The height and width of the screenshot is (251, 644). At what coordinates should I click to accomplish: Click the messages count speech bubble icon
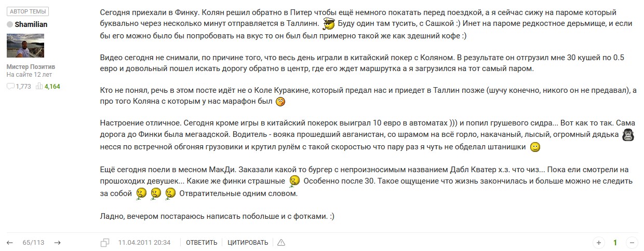[x=10, y=87]
